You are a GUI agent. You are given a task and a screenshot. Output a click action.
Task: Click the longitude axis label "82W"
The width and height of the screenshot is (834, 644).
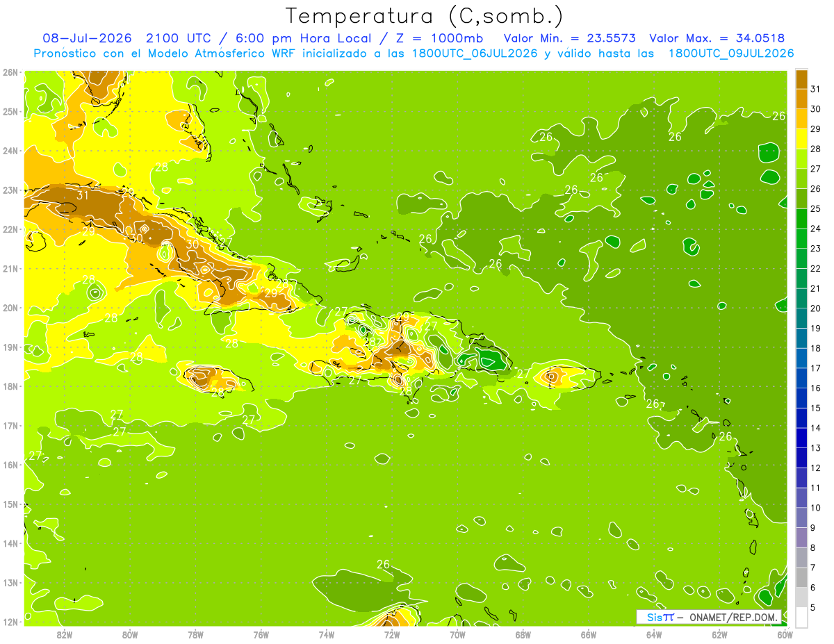click(65, 634)
